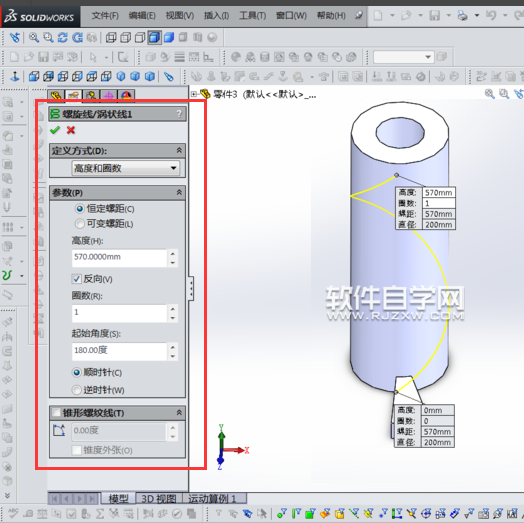This screenshot has width=524, height=523.
Task: Open the 编辑(E) menu
Action: (x=142, y=16)
